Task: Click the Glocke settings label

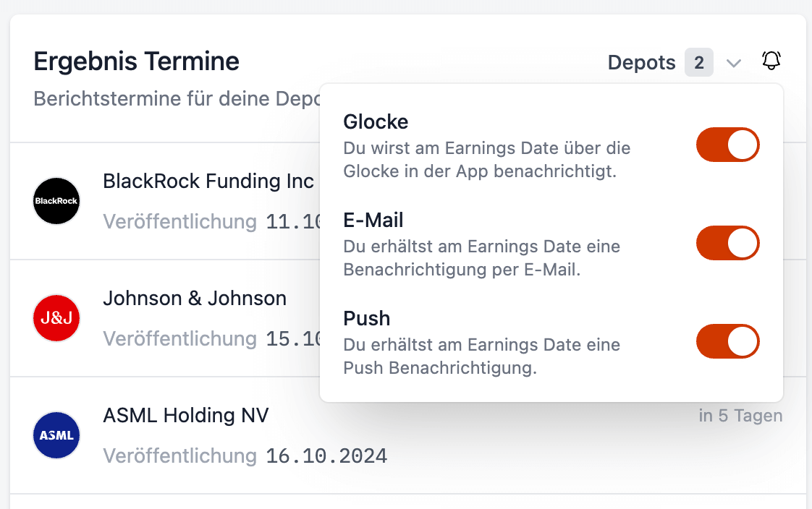Action: tap(376, 121)
